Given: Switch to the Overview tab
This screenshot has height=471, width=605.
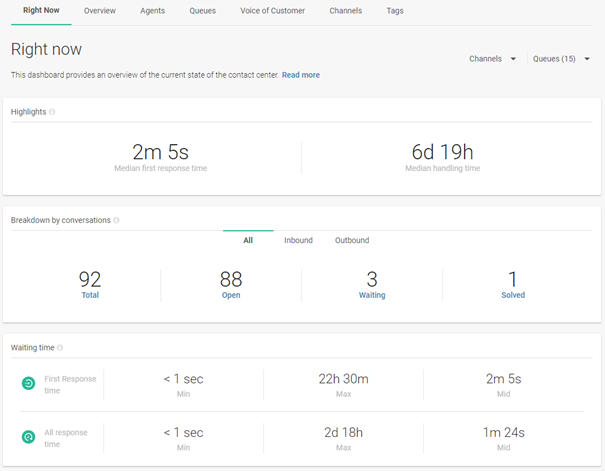Looking at the screenshot, I should 99,11.
